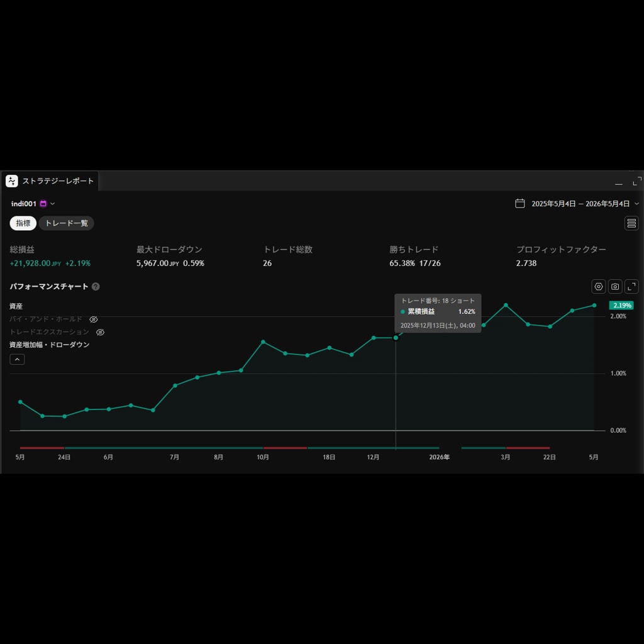Image resolution: width=644 pixels, height=644 pixels.
Task: Click the 10月 label on the time axis
Action: pos(263,458)
